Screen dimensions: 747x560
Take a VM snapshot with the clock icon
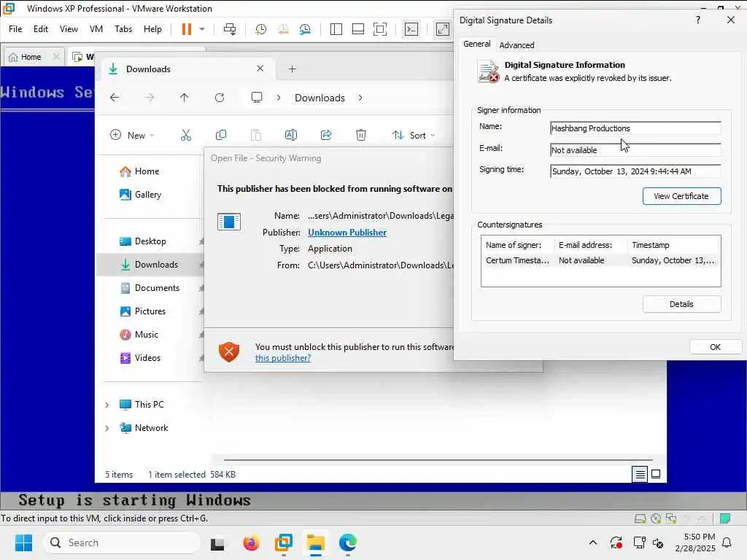click(260, 29)
